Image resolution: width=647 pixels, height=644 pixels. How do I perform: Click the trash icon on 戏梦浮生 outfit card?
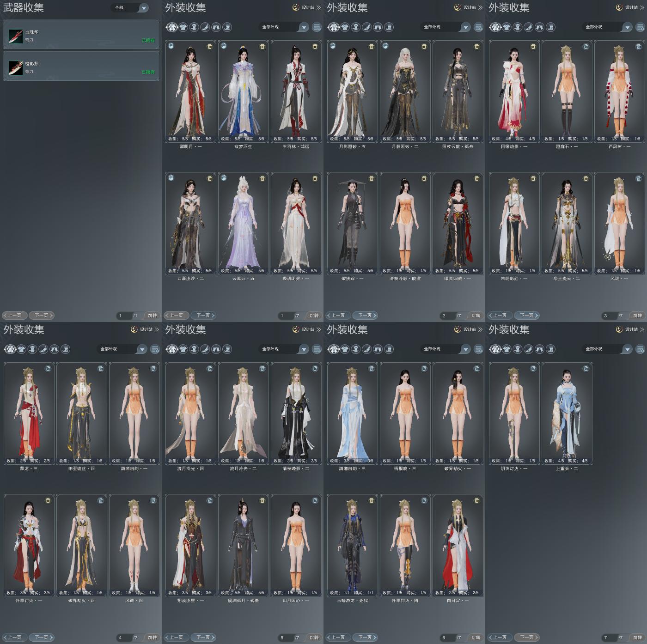point(262,46)
